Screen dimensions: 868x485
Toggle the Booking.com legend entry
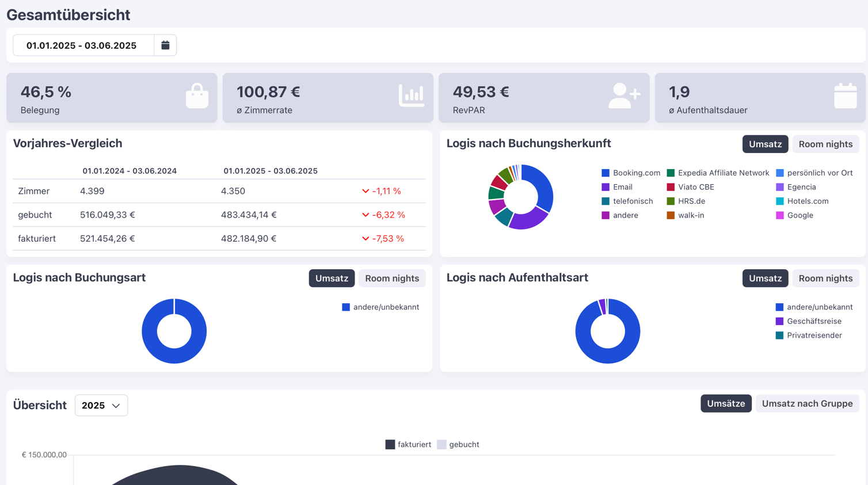pos(630,173)
